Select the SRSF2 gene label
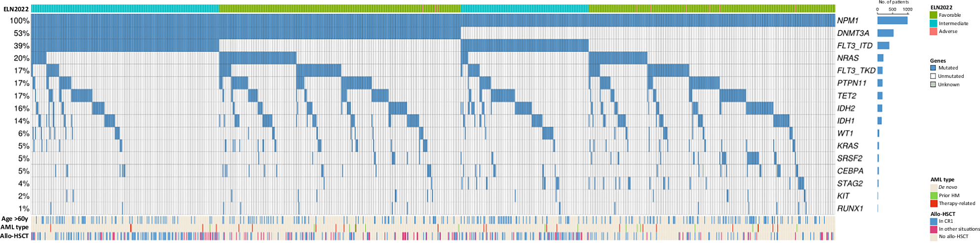 tap(850, 158)
